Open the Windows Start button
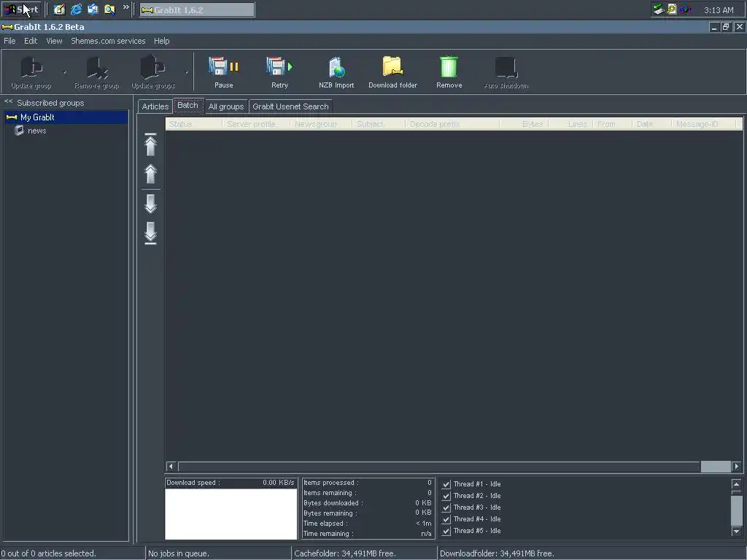 click(x=21, y=9)
